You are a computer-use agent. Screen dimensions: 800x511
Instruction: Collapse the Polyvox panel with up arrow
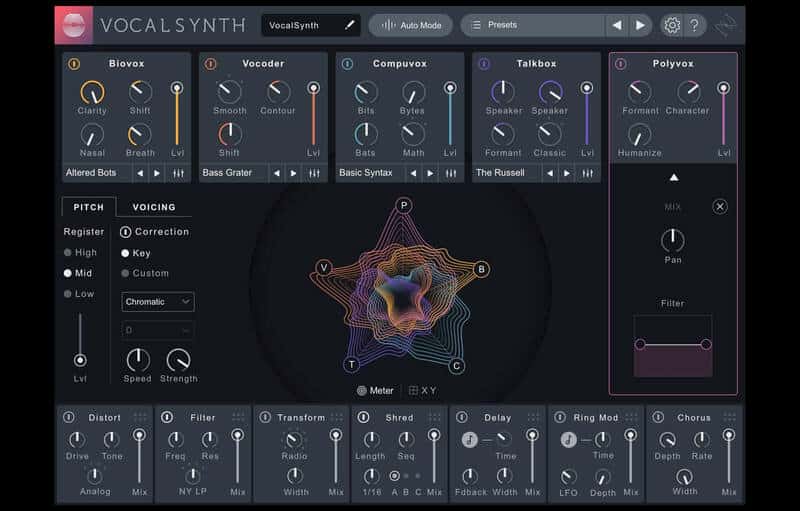point(673,178)
